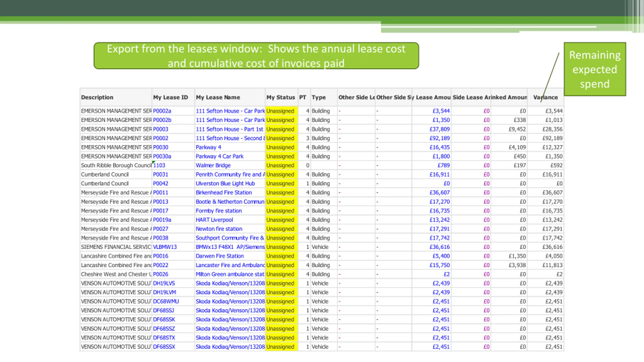The width and height of the screenshot is (644, 362).
Task: Select the Darwen Fire Station lease
Action: [x=220, y=256]
